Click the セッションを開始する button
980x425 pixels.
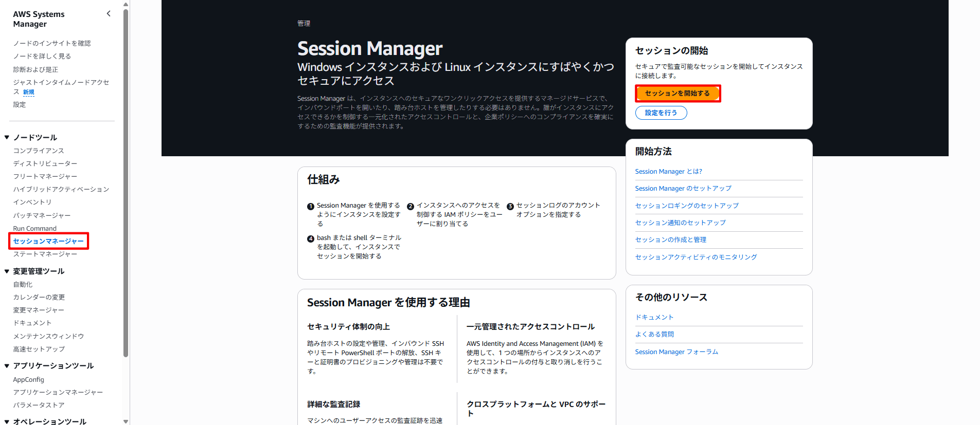coord(678,93)
